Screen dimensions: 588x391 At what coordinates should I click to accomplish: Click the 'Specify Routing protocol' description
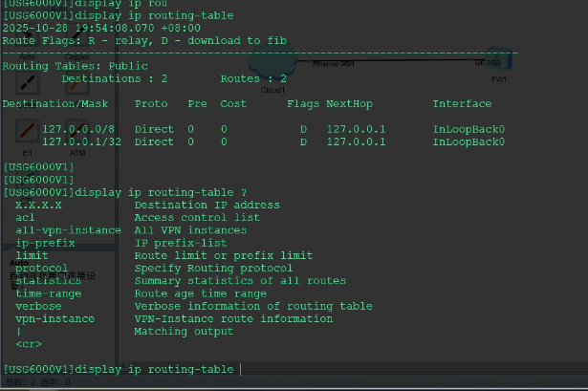coord(213,269)
